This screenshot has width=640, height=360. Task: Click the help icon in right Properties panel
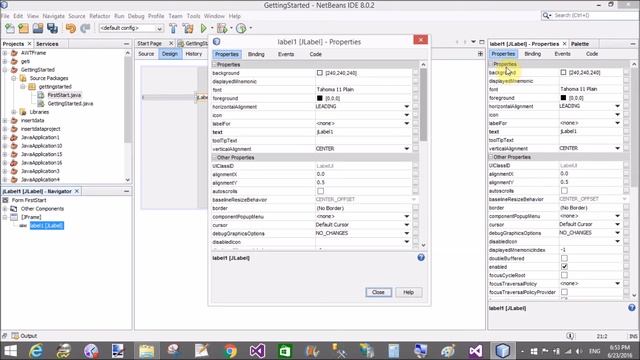(631, 308)
